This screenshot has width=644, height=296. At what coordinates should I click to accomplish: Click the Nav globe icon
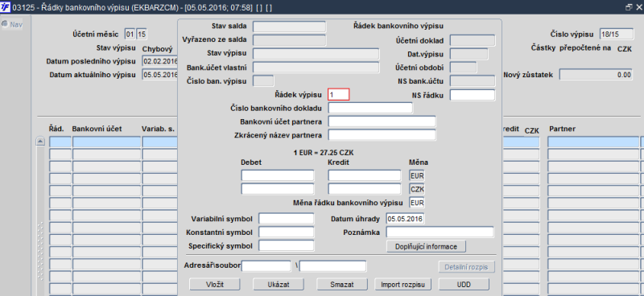5,24
